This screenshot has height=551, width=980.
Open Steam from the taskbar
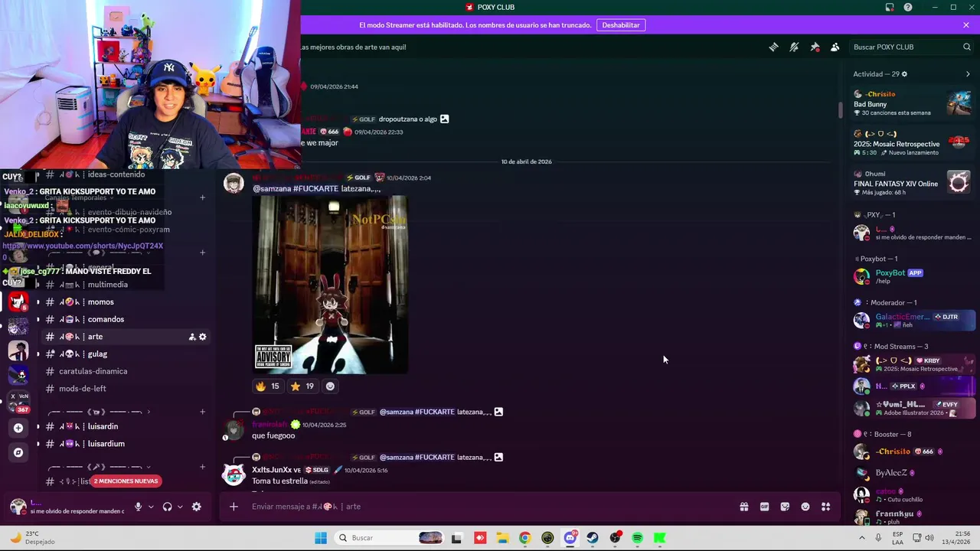pyautogui.click(x=593, y=538)
